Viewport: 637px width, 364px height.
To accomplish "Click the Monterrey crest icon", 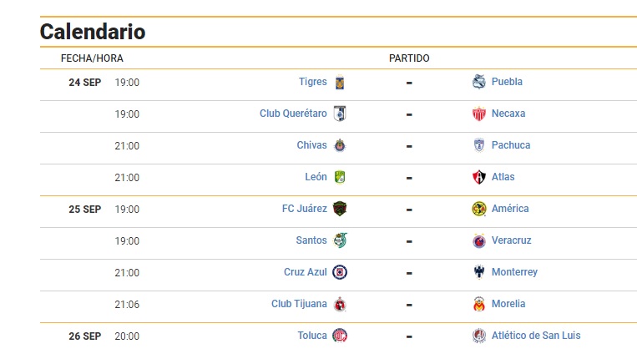I will 479,272.
